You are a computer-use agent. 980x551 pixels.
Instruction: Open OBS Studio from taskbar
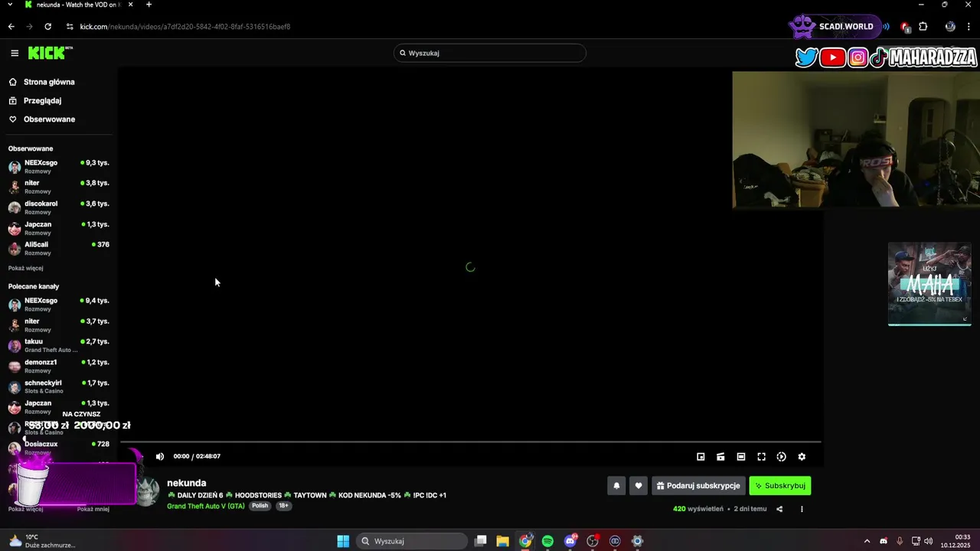[x=593, y=541]
